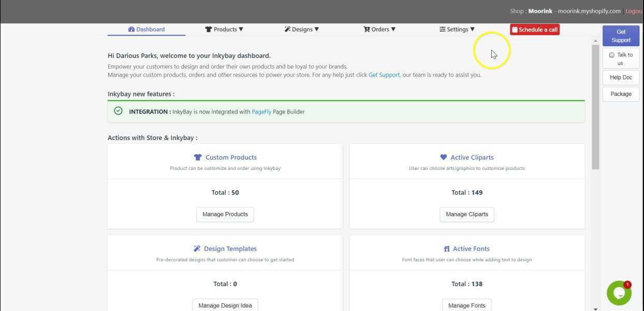Click the t-shirt icon beside Custom Products

[x=198, y=158]
